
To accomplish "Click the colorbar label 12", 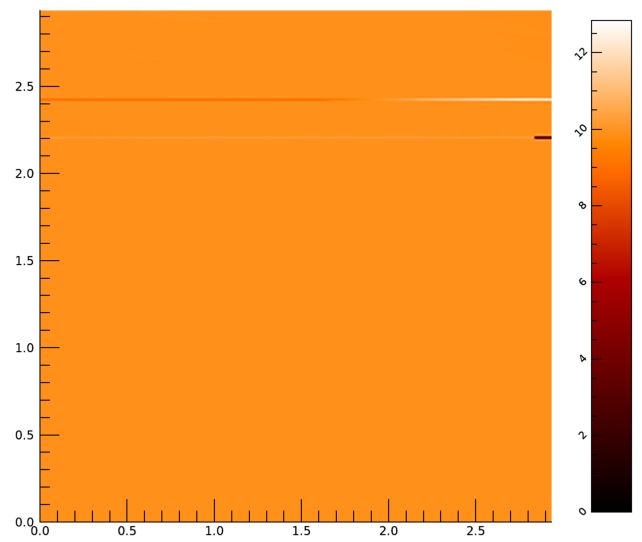I will coord(581,54).
